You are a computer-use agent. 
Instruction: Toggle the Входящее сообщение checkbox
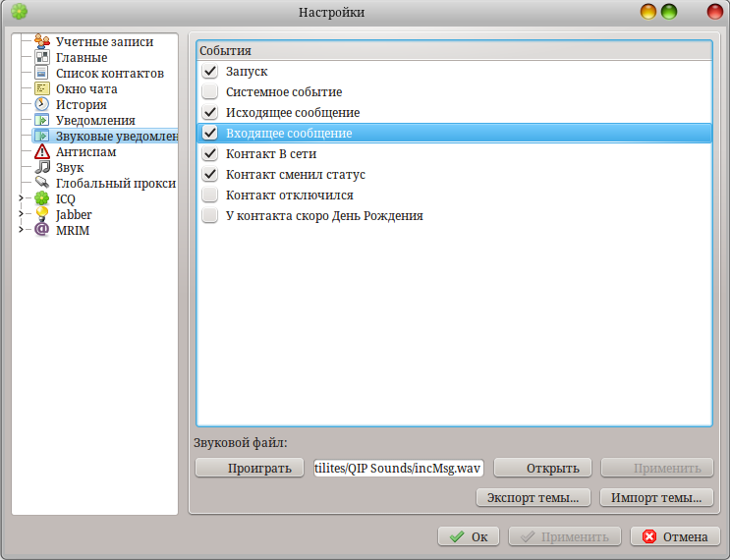pyautogui.click(x=210, y=134)
